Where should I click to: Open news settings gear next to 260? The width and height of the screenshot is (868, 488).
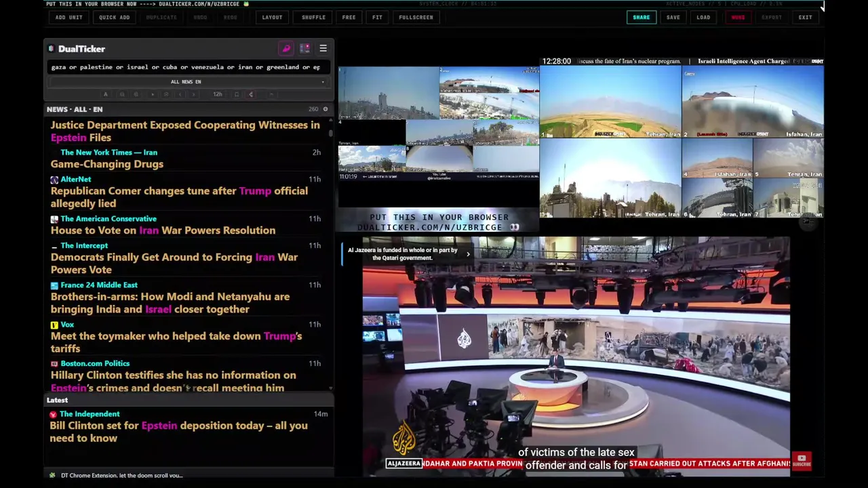tap(325, 109)
